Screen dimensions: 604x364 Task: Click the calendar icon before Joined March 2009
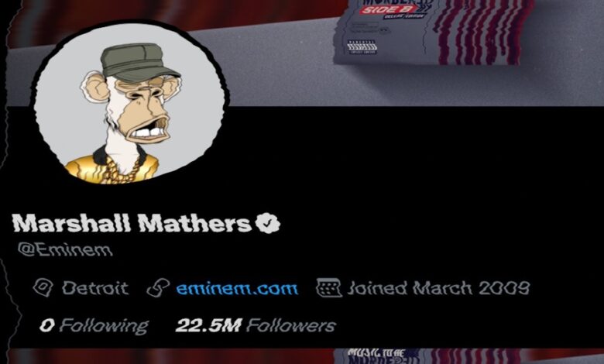tap(328, 288)
